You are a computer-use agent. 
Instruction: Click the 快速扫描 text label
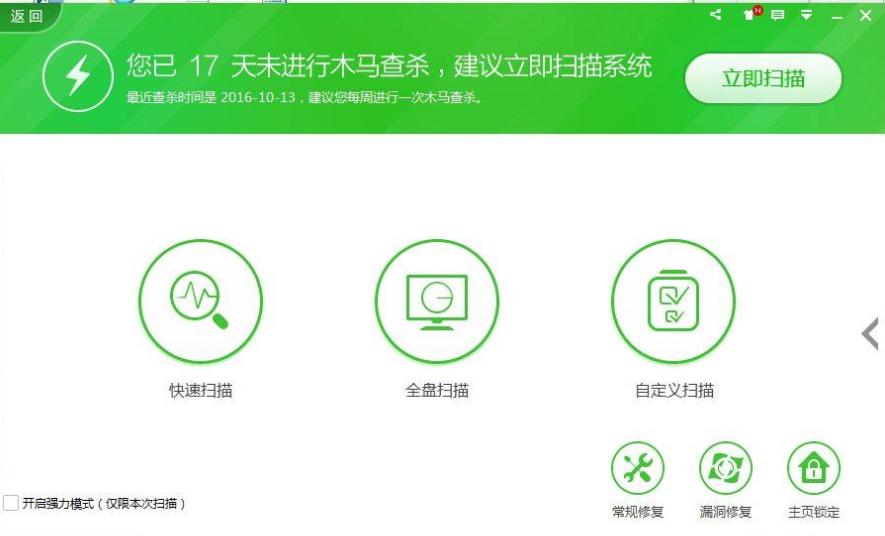[x=200, y=391]
